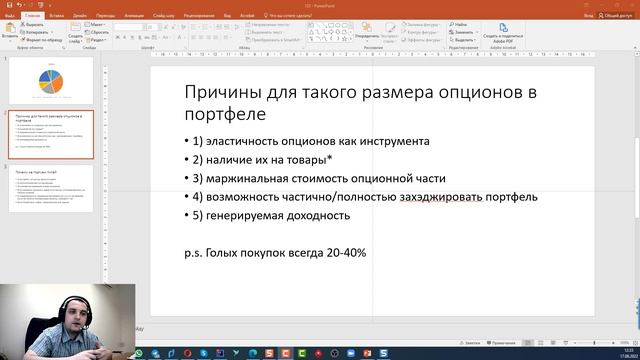Toggle italic formatting

(x=125, y=38)
